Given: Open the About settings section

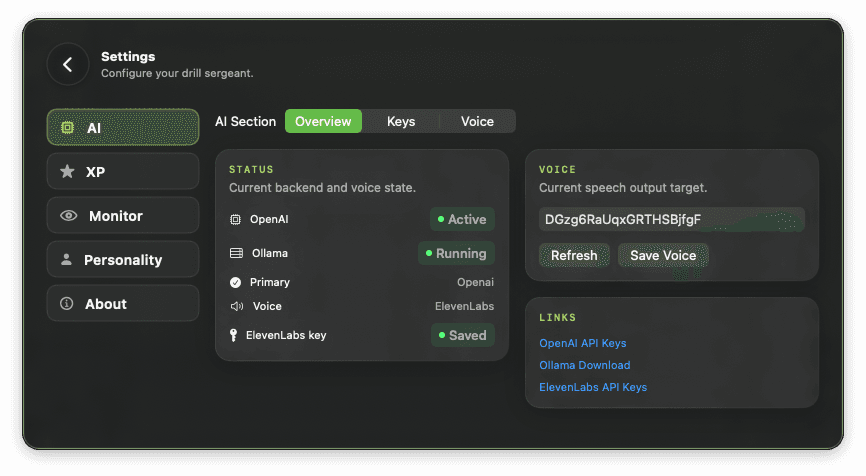Looking at the screenshot, I should (123, 303).
